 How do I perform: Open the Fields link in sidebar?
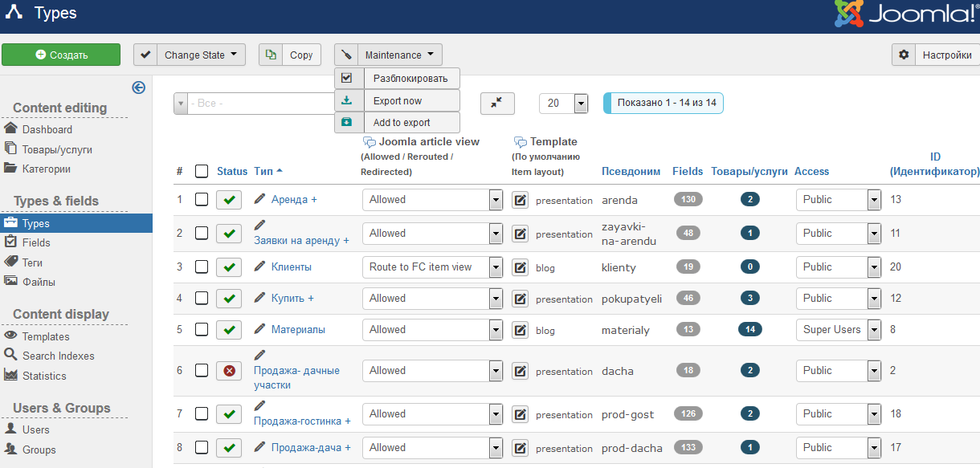click(x=36, y=242)
